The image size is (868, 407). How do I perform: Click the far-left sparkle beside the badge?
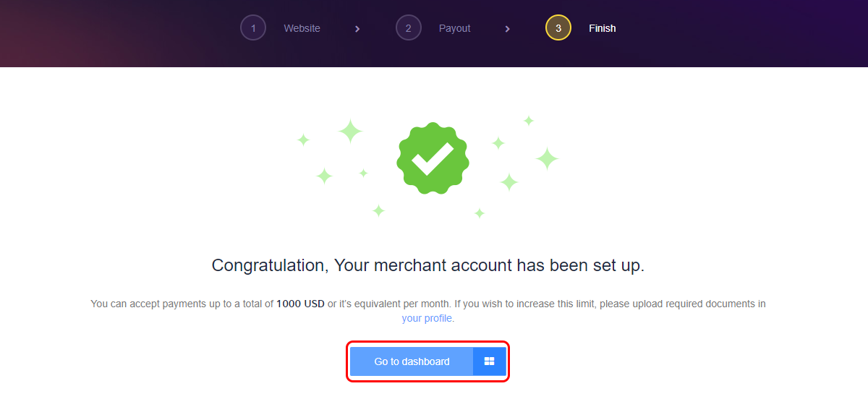click(304, 140)
